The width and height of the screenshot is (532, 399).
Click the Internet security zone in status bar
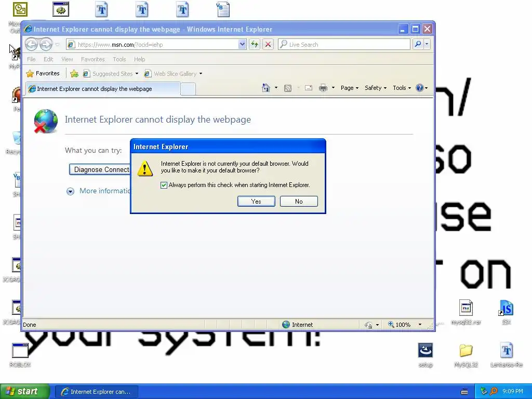pyautogui.click(x=298, y=325)
